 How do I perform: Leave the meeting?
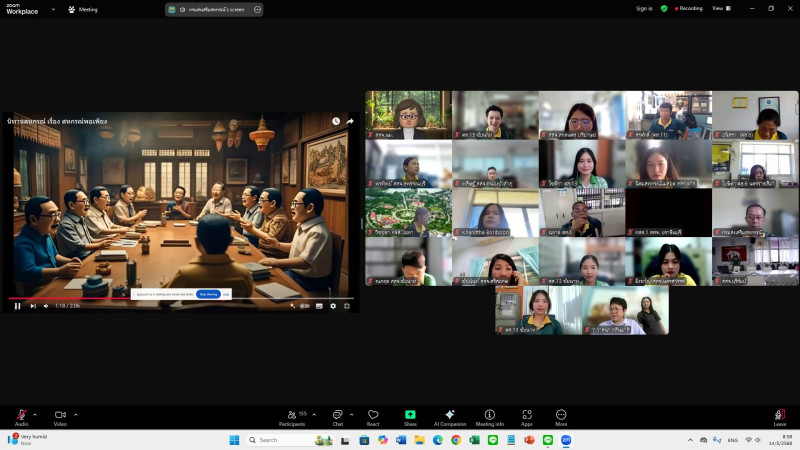pyautogui.click(x=780, y=417)
